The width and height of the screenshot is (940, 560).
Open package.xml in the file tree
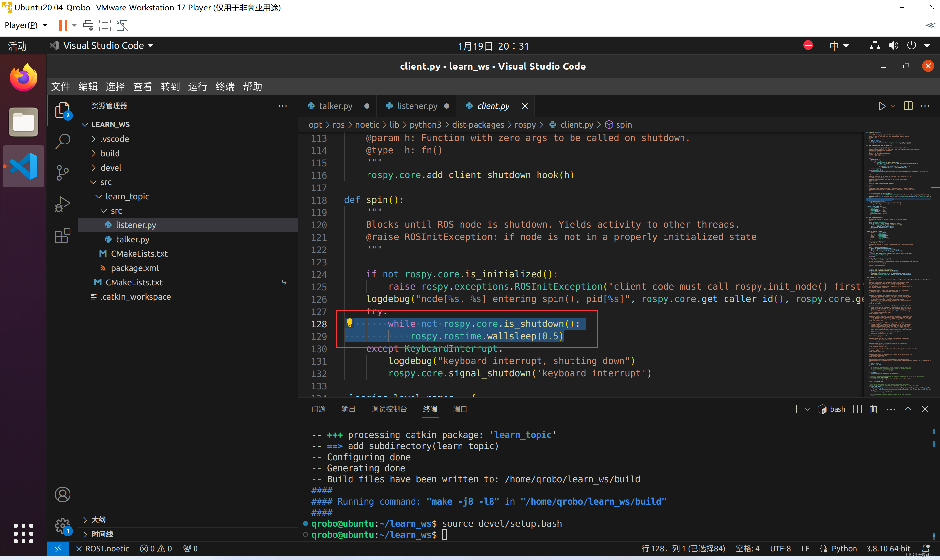(x=134, y=268)
